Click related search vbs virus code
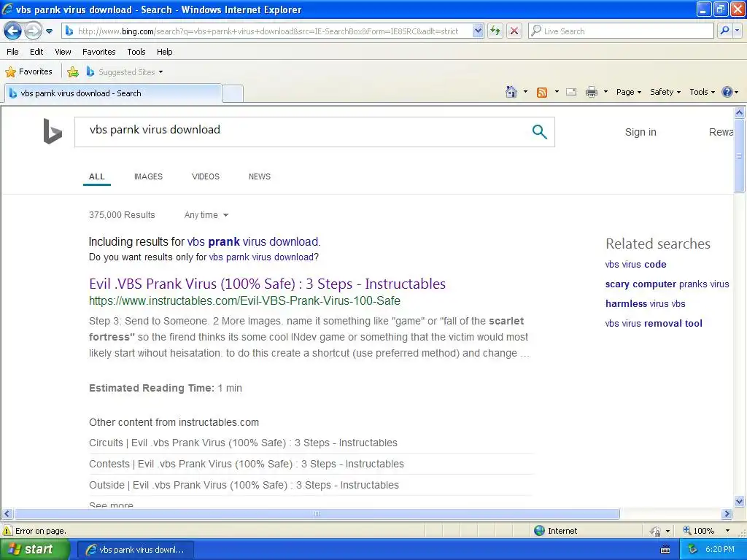Screen dimensions: 747x560 pyautogui.click(x=635, y=264)
